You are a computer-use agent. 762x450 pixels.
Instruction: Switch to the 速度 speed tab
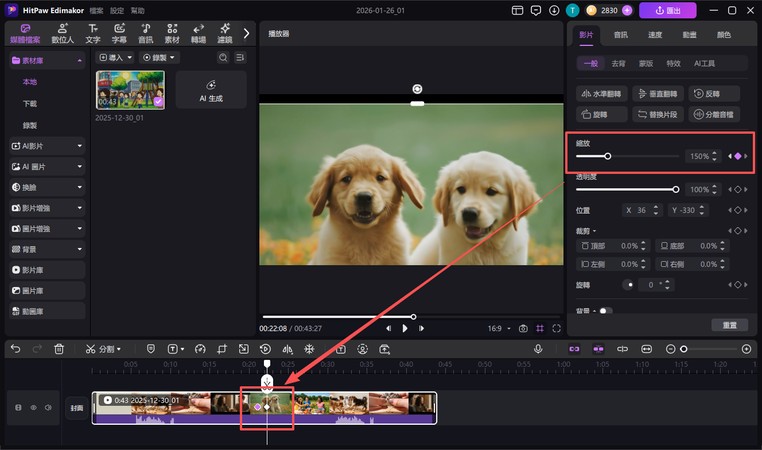click(x=655, y=34)
